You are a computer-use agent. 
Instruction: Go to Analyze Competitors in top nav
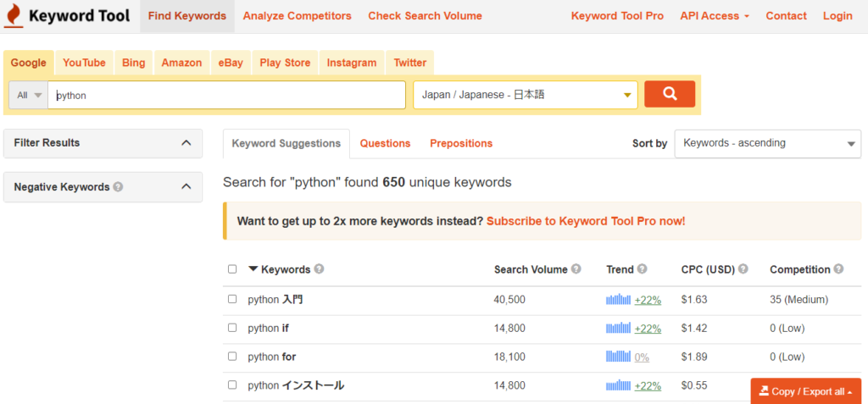[298, 16]
